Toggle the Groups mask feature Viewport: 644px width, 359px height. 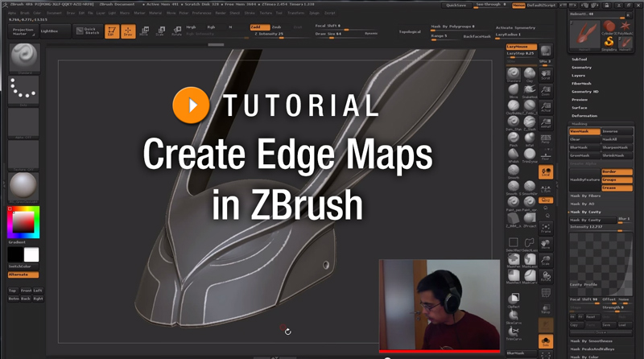click(x=617, y=180)
